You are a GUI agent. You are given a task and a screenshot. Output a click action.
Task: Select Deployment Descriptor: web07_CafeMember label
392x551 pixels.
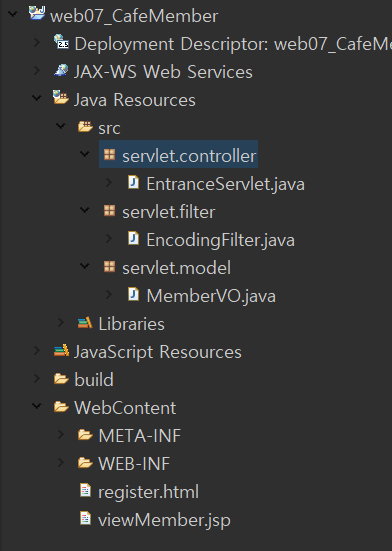click(233, 44)
